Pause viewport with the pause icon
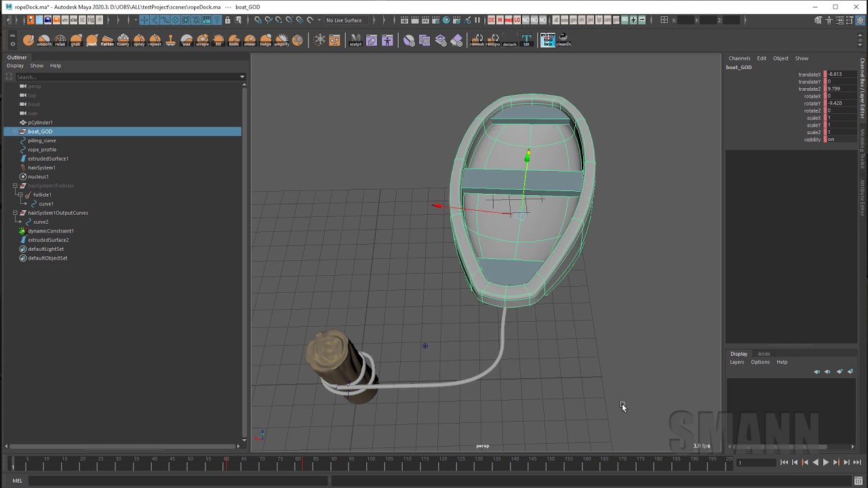The image size is (868, 488). point(477,20)
